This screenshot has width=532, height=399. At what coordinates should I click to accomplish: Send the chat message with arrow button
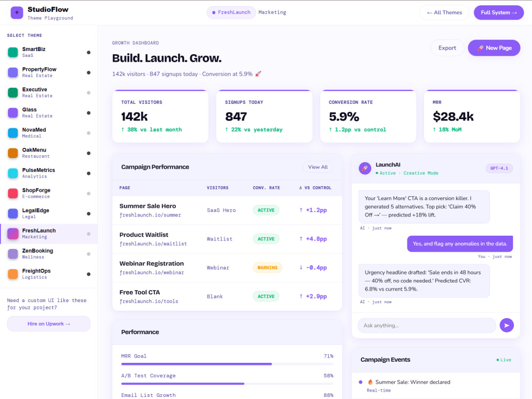[x=506, y=326]
